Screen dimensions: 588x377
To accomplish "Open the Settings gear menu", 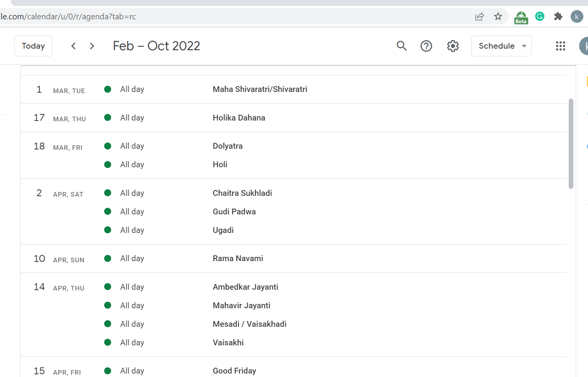I will [453, 46].
